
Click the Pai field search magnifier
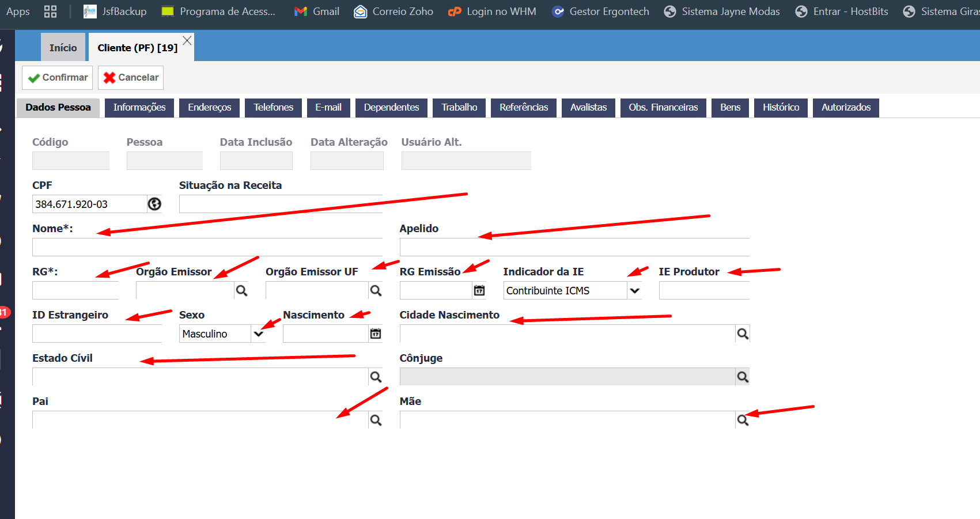click(x=376, y=420)
